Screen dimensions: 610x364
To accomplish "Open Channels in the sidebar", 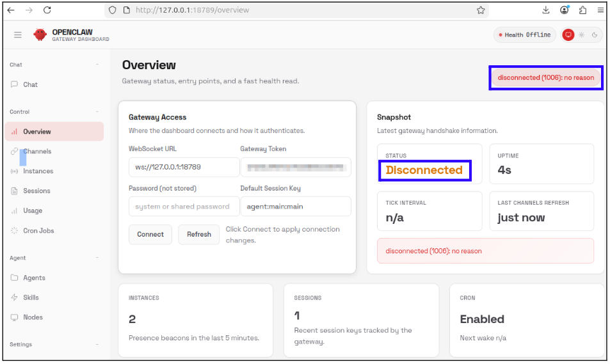I will 54,151.
